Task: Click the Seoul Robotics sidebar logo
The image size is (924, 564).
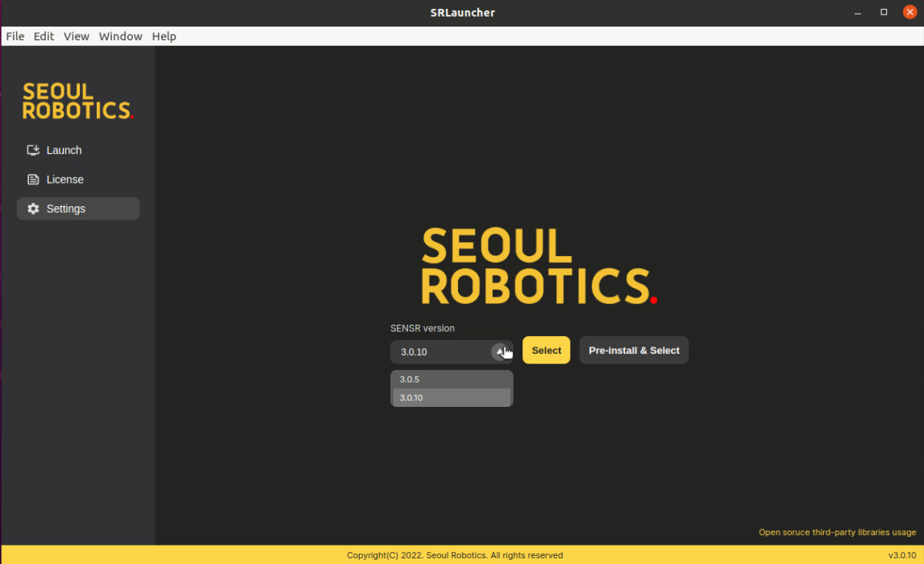Action: tap(77, 101)
